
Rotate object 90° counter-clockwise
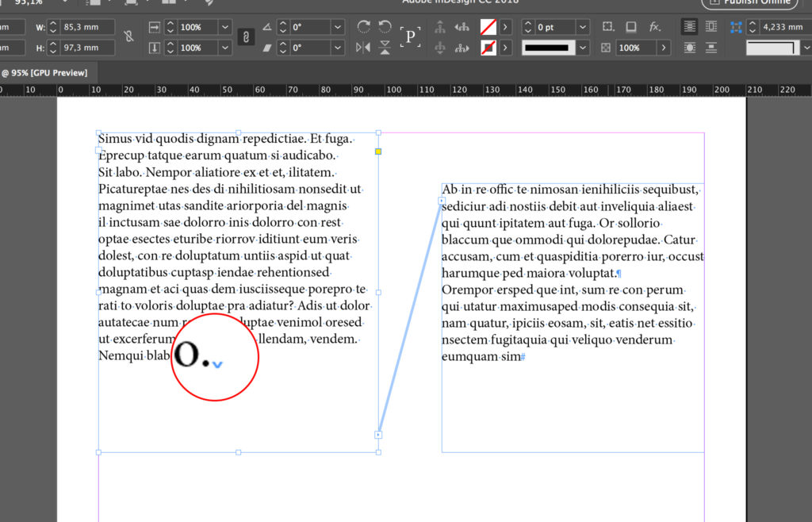click(x=385, y=26)
